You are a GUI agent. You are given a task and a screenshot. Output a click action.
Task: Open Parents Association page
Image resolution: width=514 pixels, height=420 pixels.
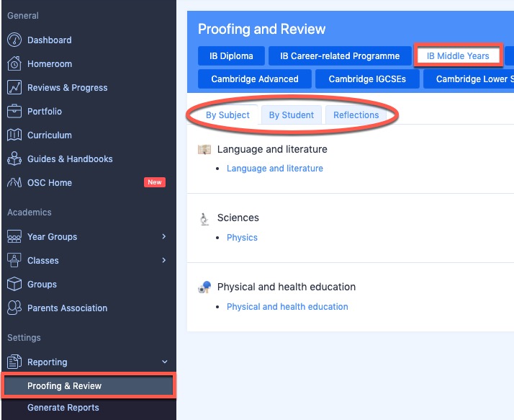pyautogui.click(x=67, y=308)
